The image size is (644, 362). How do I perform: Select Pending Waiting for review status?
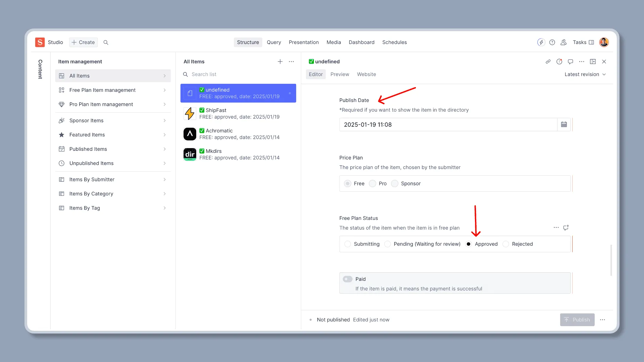[388, 244]
